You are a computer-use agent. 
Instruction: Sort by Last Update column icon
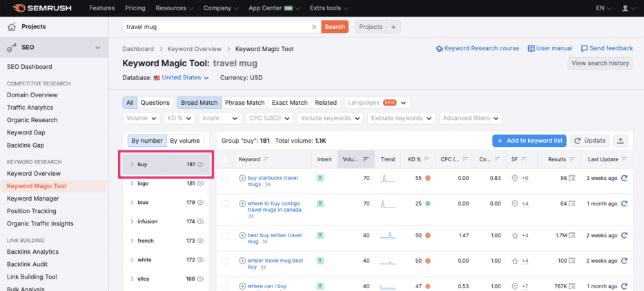coord(624,160)
